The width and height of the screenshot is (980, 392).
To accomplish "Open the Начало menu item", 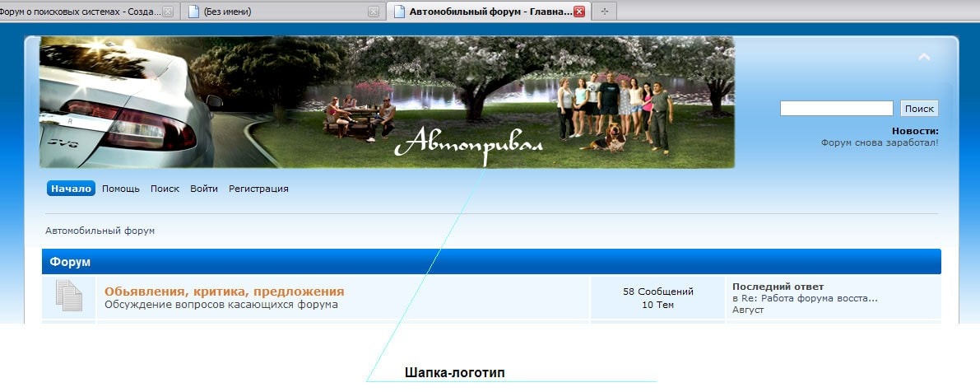I will [71, 189].
